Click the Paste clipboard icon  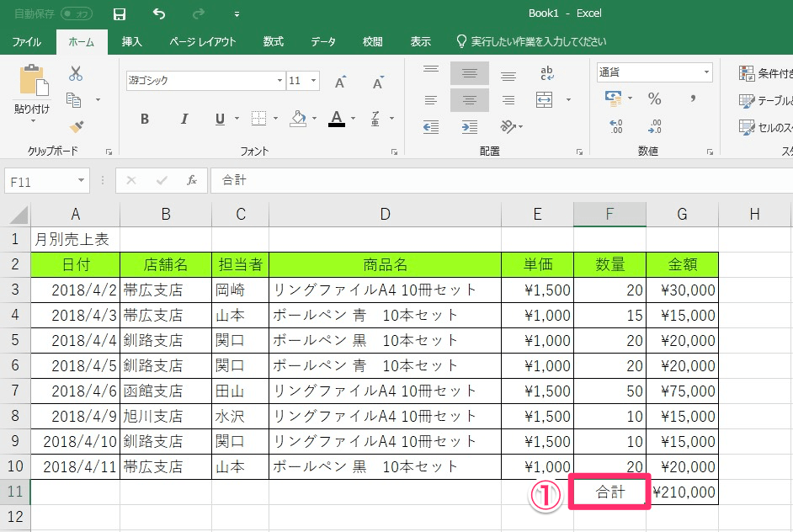click(34, 81)
